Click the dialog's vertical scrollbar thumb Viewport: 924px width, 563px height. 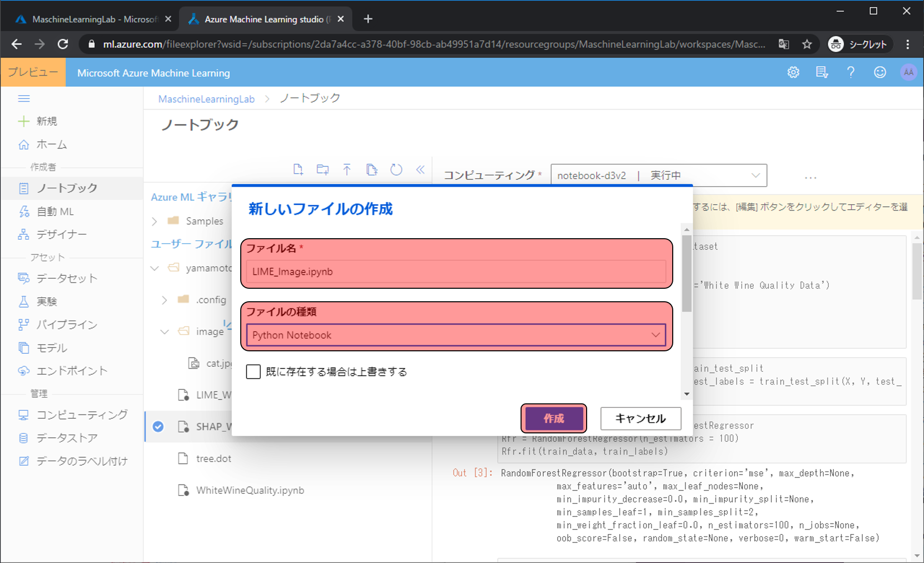click(687, 273)
